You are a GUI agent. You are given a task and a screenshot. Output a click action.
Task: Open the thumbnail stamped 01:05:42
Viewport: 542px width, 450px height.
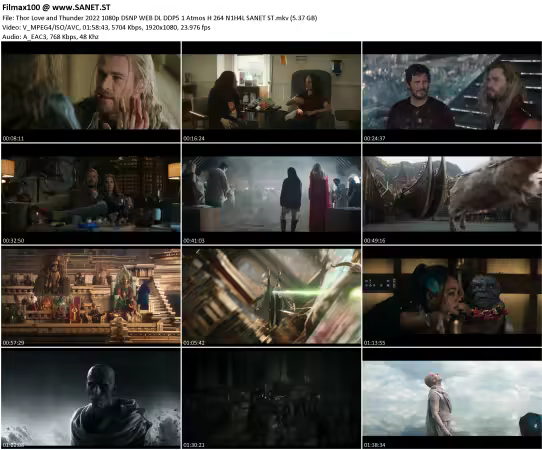point(271,296)
